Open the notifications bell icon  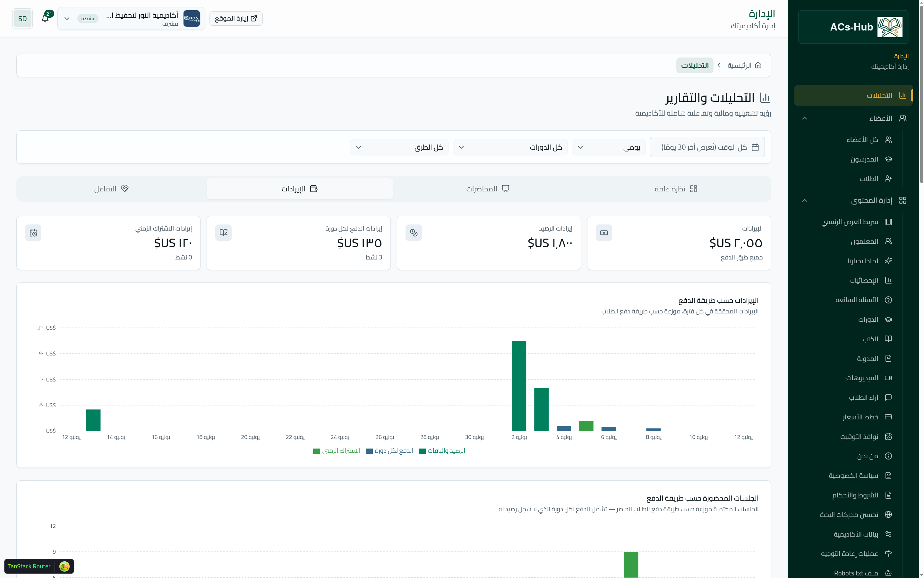point(45,18)
